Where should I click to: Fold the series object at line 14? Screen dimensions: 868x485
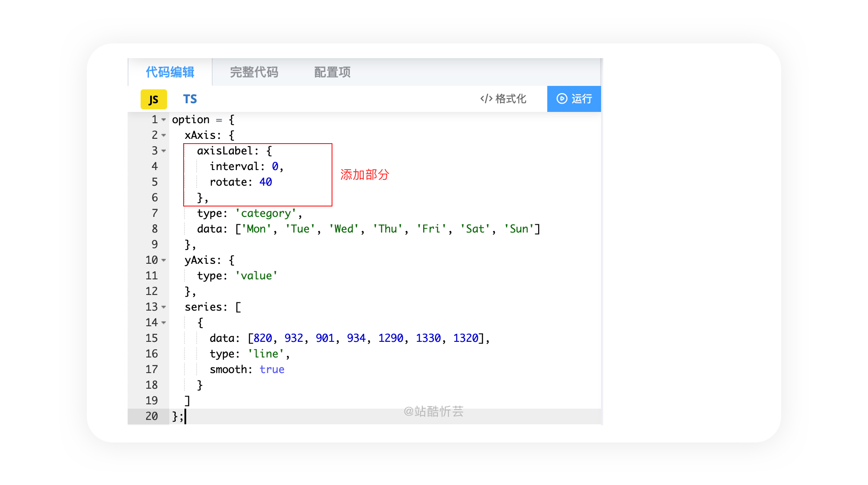click(164, 323)
